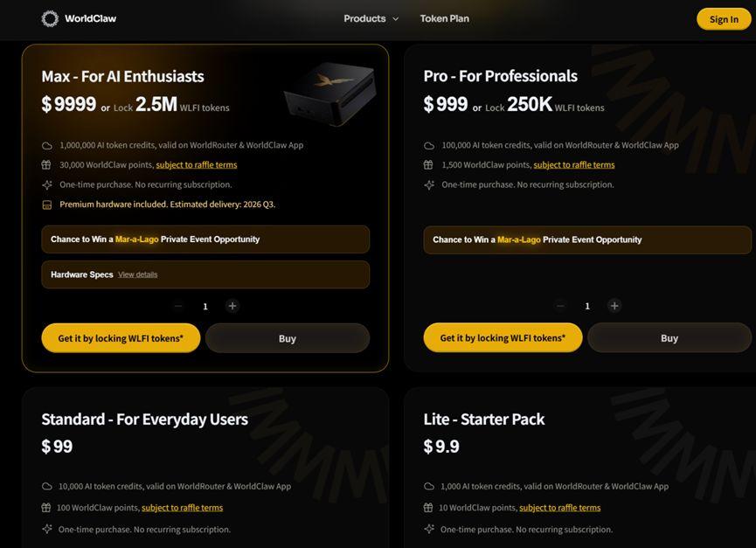Click the sparkle icon in Pro one-time purchase row
The image size is (756, 548).
(429, 184)
